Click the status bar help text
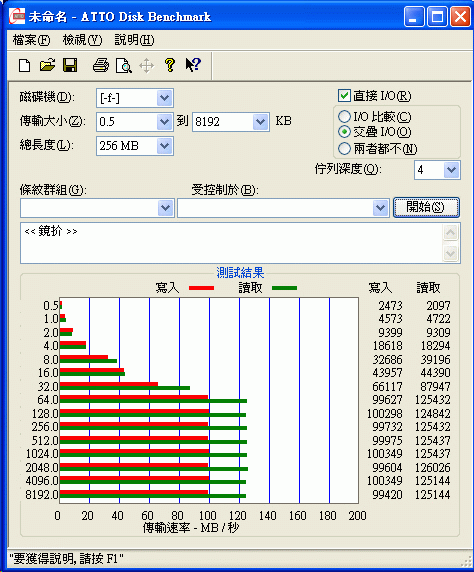 tap(66, 559)
